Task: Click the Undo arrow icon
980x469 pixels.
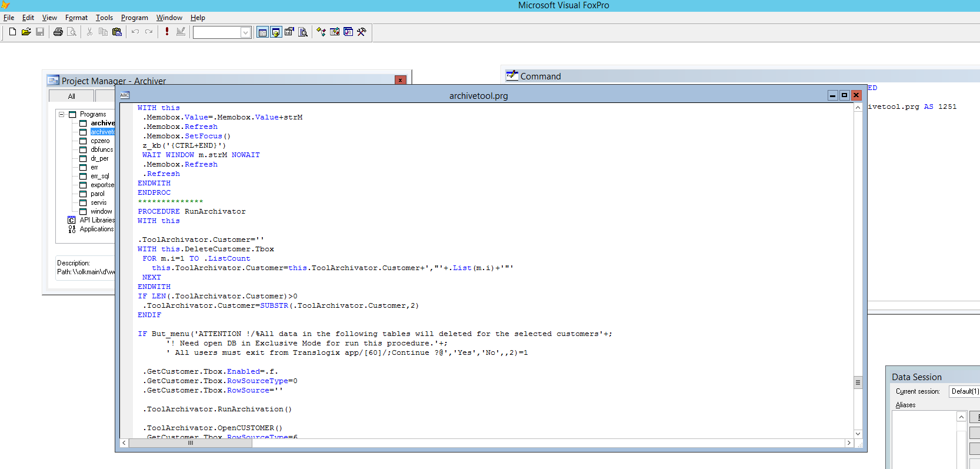Action: [x=135, y=32]
